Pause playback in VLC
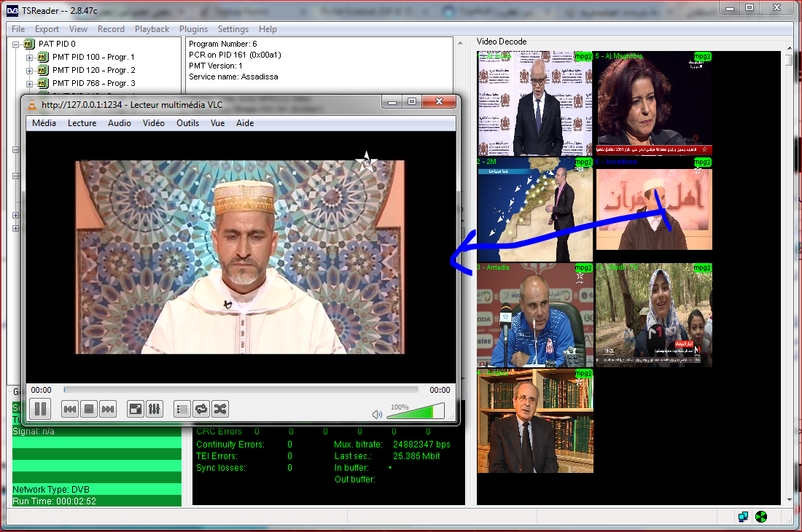The height and width of the screenshot is (532, 802). (40, 409)
